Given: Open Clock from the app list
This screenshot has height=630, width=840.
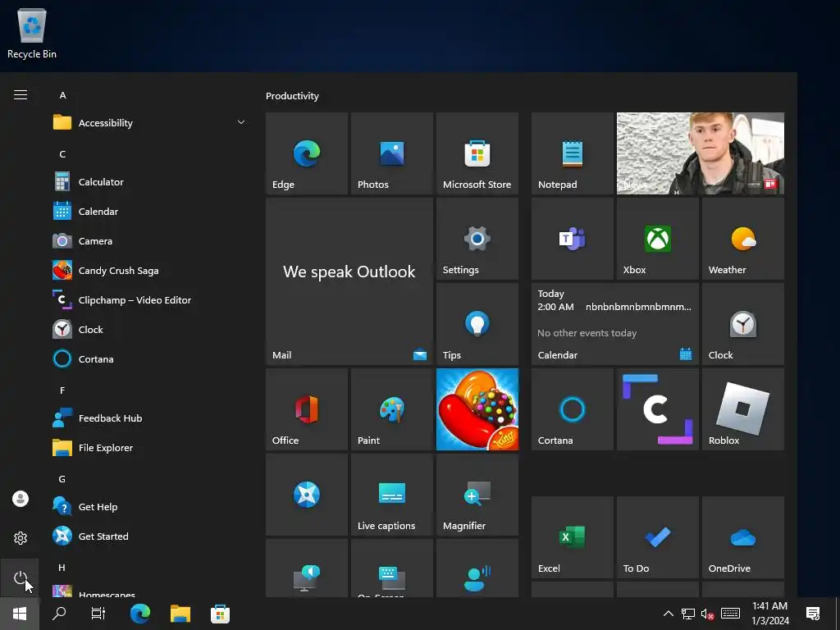Looking at the screenshot, I should pos(149,330).
